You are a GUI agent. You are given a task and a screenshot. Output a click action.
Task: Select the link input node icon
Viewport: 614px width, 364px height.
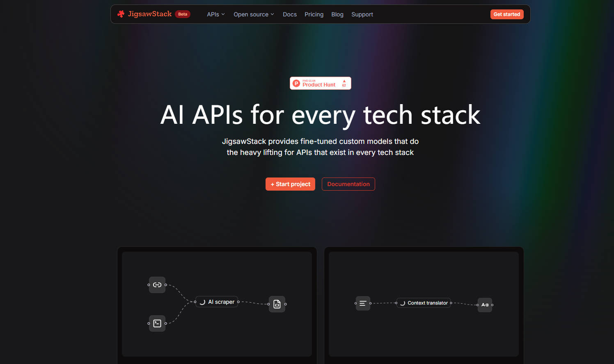(157, 285)
